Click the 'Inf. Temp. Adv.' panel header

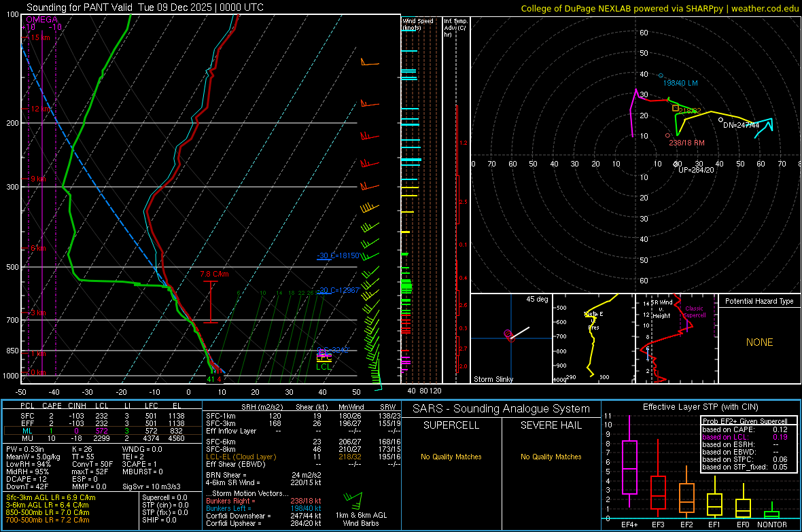(x=455, y=28)
